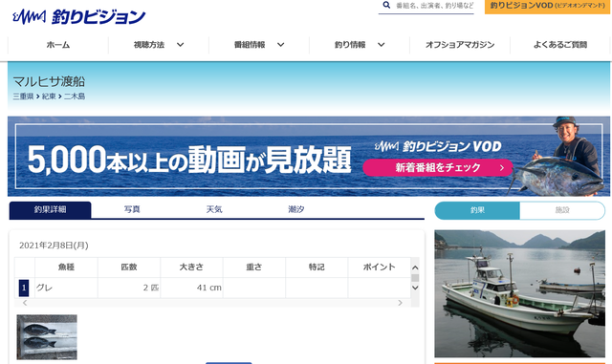Open 番組情報 menu item
612x364 pixels.
tap(250, 45)
